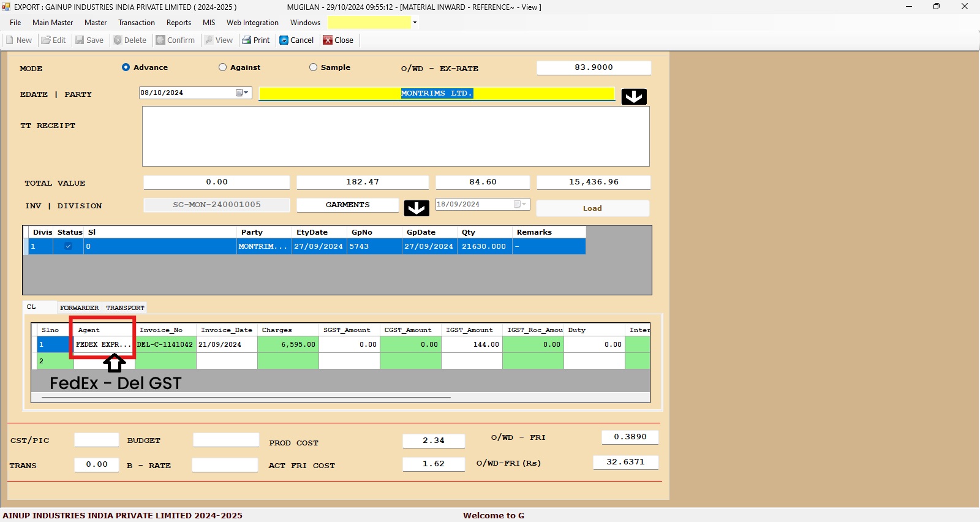This screenshot has height=522, width=980.
Task: Open the Transaction menu
Action: pyautogui.click(x=136, y=23)
